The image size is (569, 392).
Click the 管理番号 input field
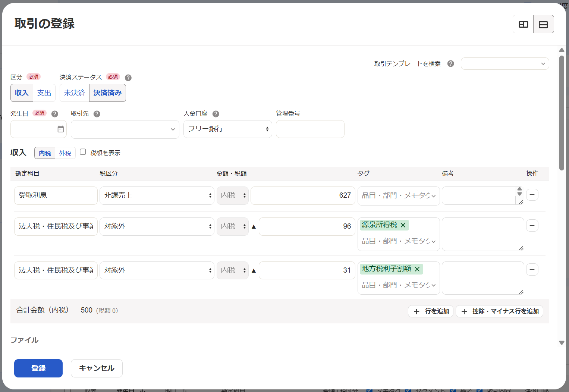[x=310, y=129]
